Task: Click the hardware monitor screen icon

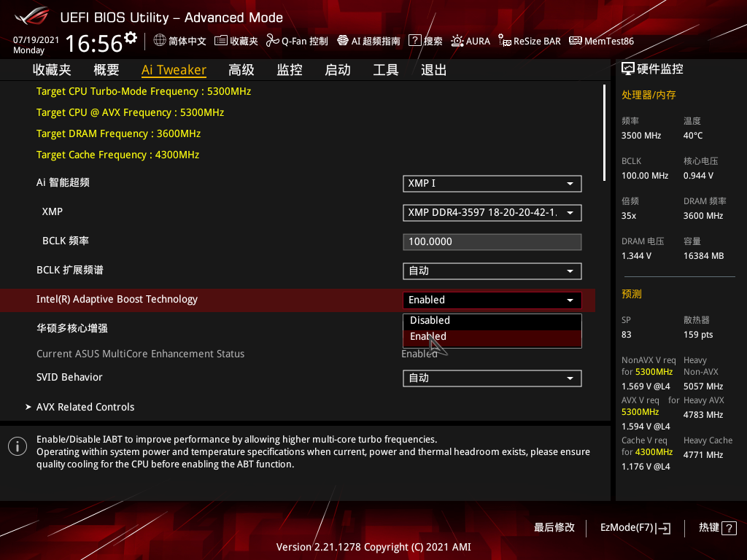Action: tap(628, 69)
